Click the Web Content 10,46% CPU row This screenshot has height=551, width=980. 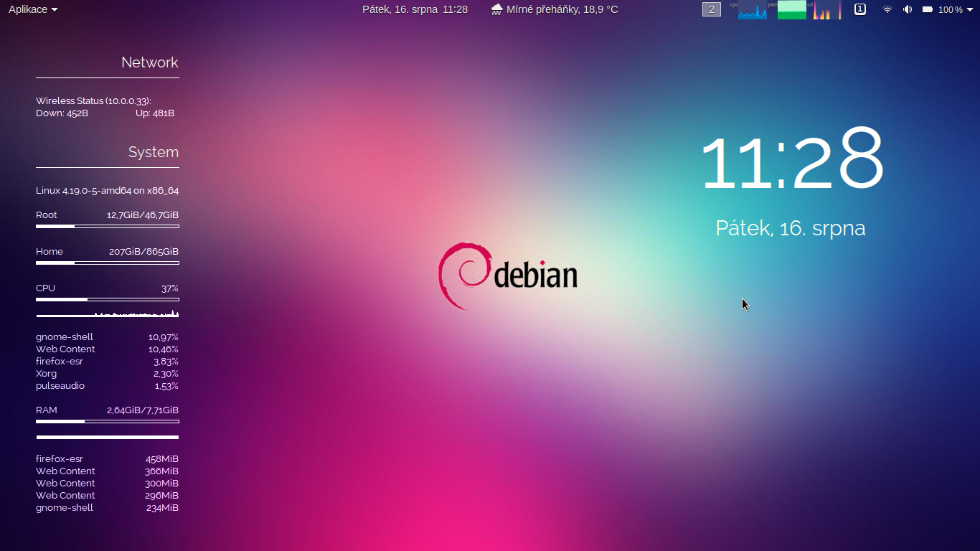tap(108, 349)
